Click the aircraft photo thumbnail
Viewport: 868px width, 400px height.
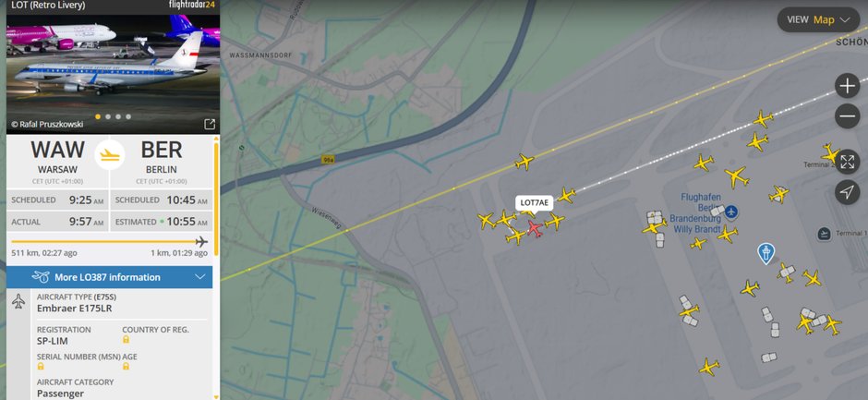(113, 73)
